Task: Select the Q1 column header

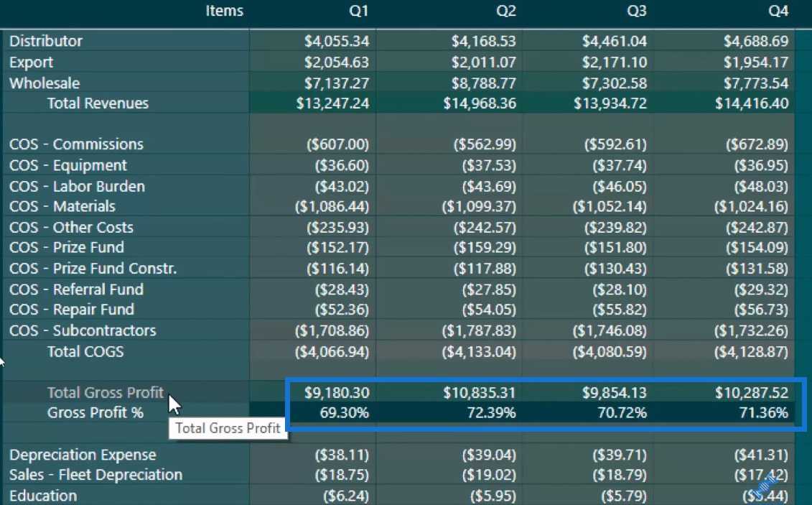Action: [358, 11]
